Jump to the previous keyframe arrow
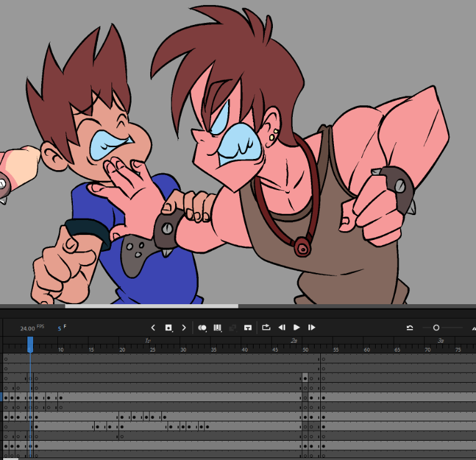 pos(153,328)
